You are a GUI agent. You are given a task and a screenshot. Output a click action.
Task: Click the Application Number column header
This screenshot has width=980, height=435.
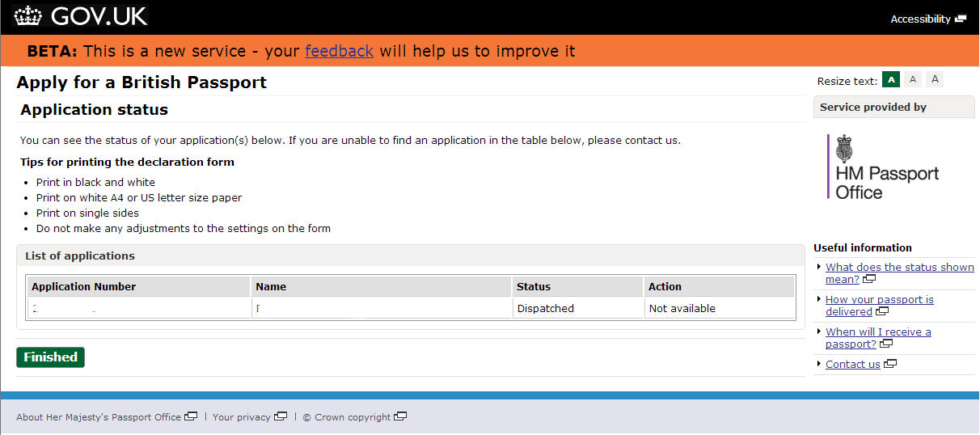pos(84,286)
